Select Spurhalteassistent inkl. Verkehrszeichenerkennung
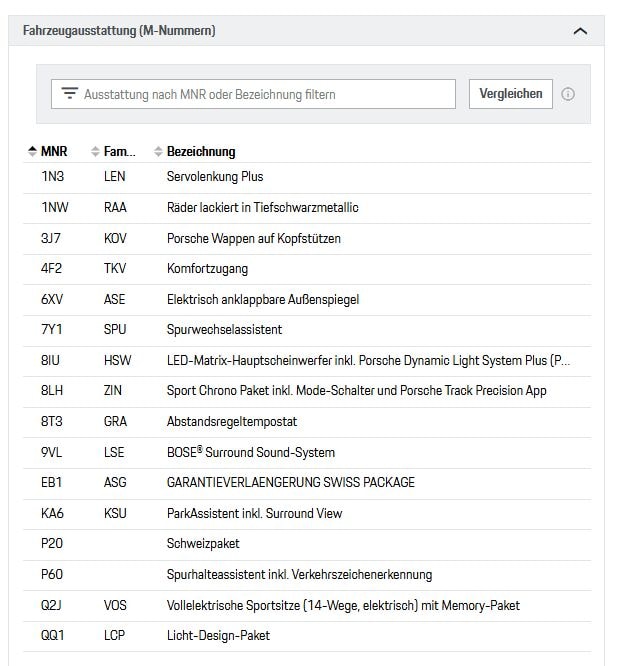628x666 pixels. [x=299, y=575]
